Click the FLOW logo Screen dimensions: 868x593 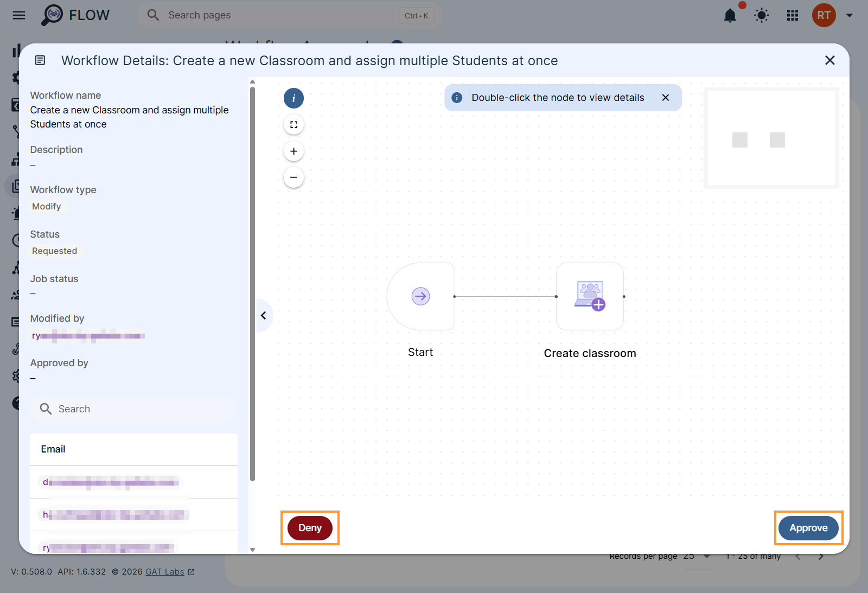pyautogui.click(x=75, y=15)
